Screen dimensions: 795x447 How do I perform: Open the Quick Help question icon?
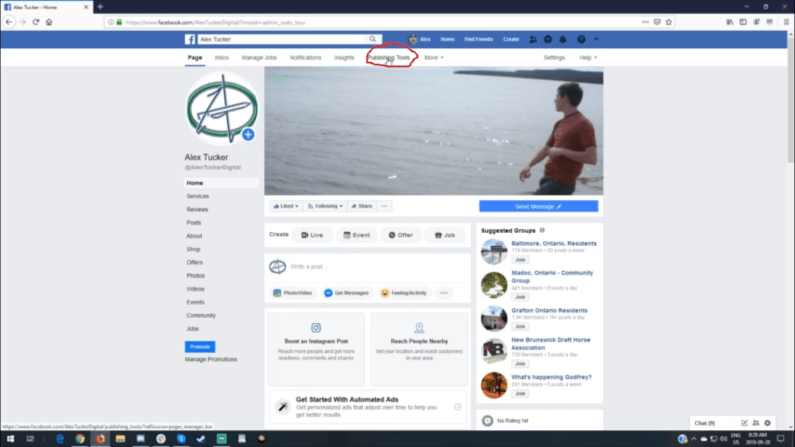click(581, 39)
